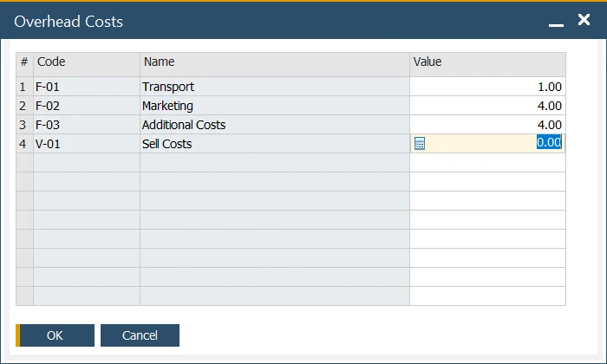Select row number 3 header
Screen dimensions: 607x364
24,125
